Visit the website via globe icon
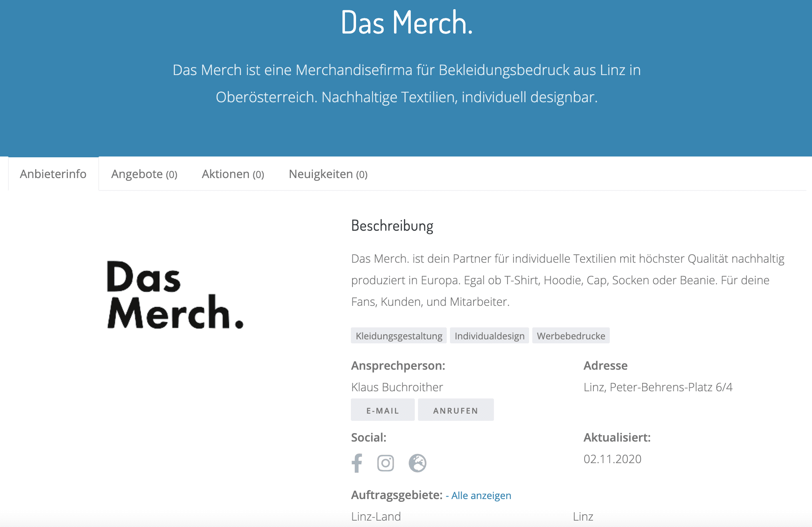812x527 pixels. 417,463
